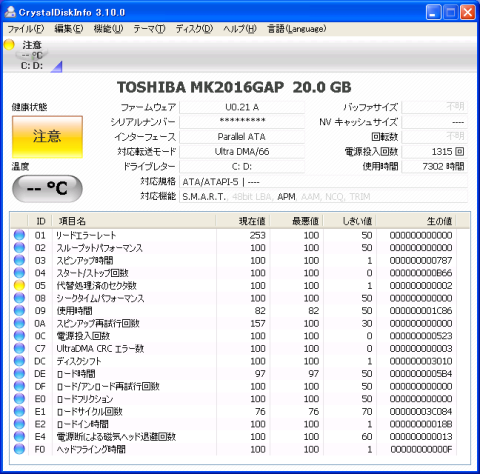This screenshot has width=480, height=474.
Task: Click the 現在値 column header
Action: (243, 221)
